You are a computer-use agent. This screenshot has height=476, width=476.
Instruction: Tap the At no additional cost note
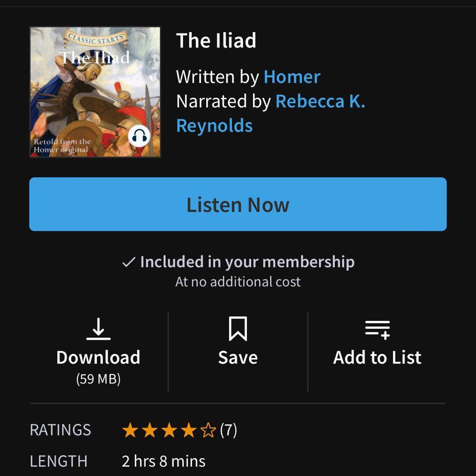[238, 282]
